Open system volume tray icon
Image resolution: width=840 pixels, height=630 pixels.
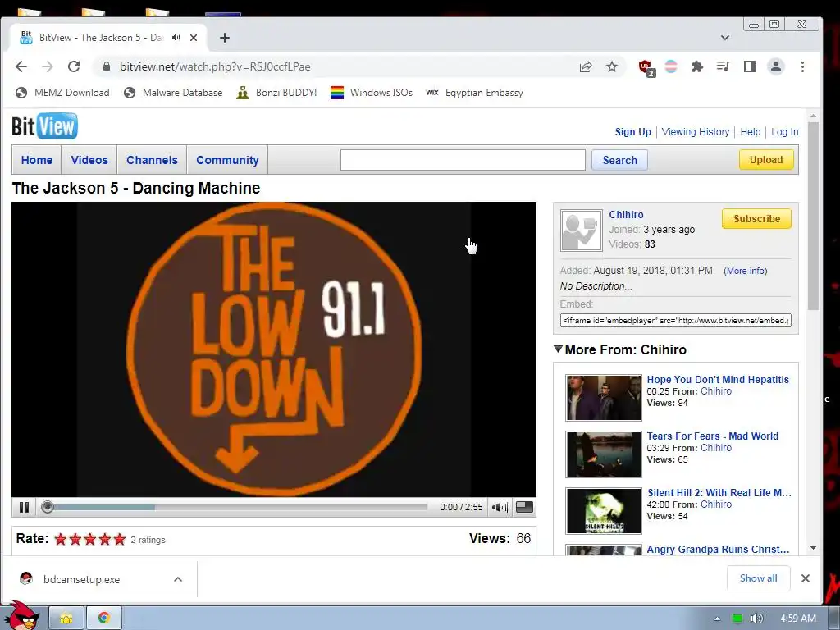pyautogui.click(x=756, y=619)
